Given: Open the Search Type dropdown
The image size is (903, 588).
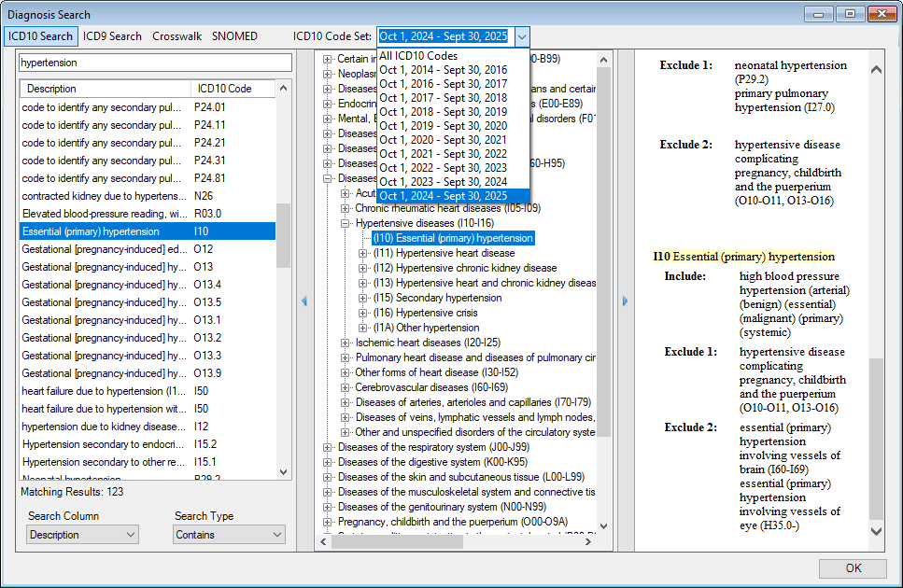Looking at the screenshot, I should (x=229, y=535).
